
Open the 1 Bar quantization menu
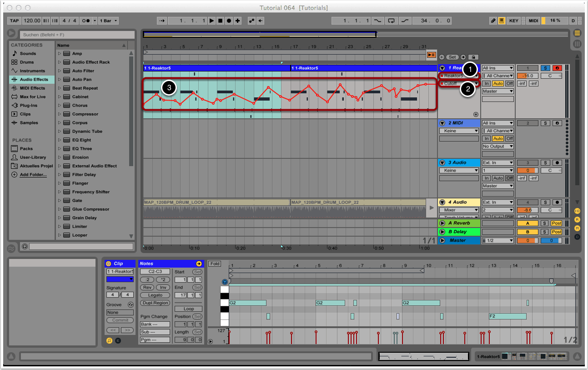(x=109, y=21)
